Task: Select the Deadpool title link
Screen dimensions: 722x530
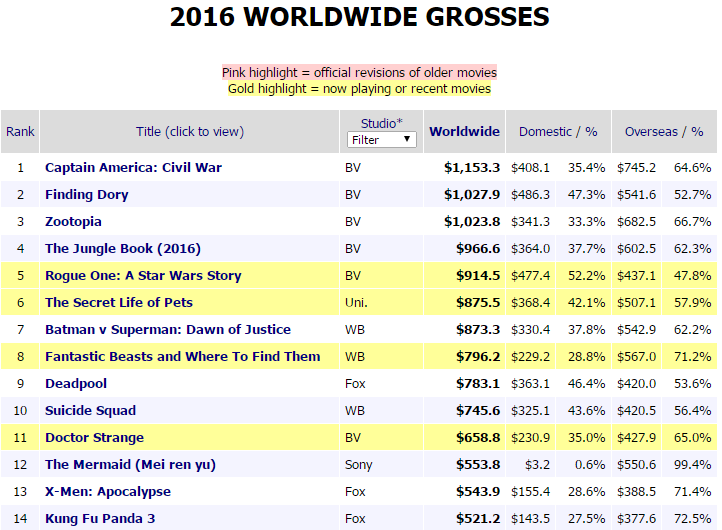Action: tap(76, 383)
